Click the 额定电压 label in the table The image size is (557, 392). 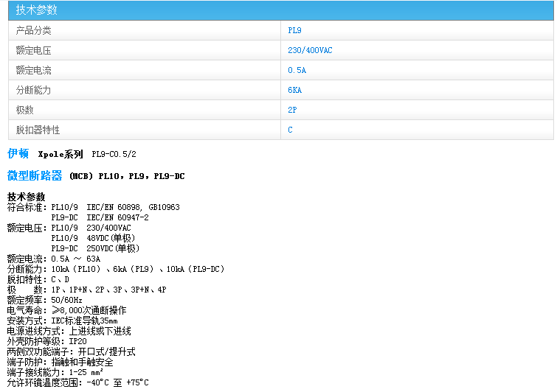click(34, 51)
